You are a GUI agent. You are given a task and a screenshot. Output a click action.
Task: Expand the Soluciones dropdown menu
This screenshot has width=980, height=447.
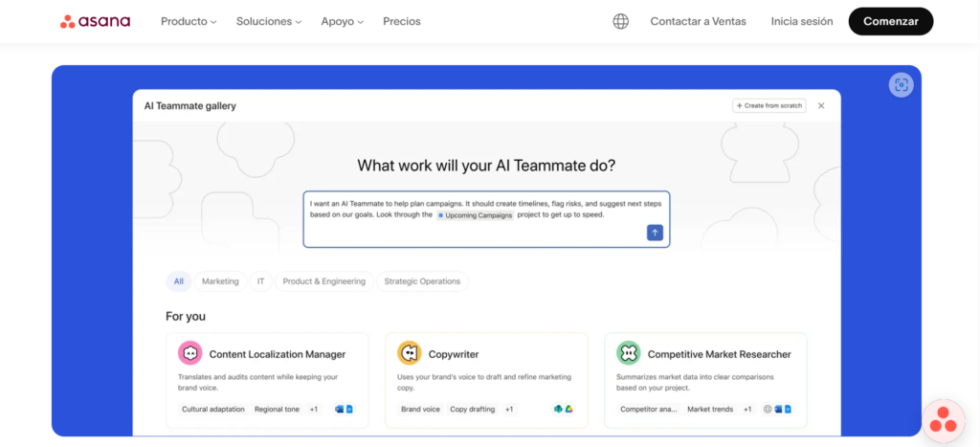point(269,21)
